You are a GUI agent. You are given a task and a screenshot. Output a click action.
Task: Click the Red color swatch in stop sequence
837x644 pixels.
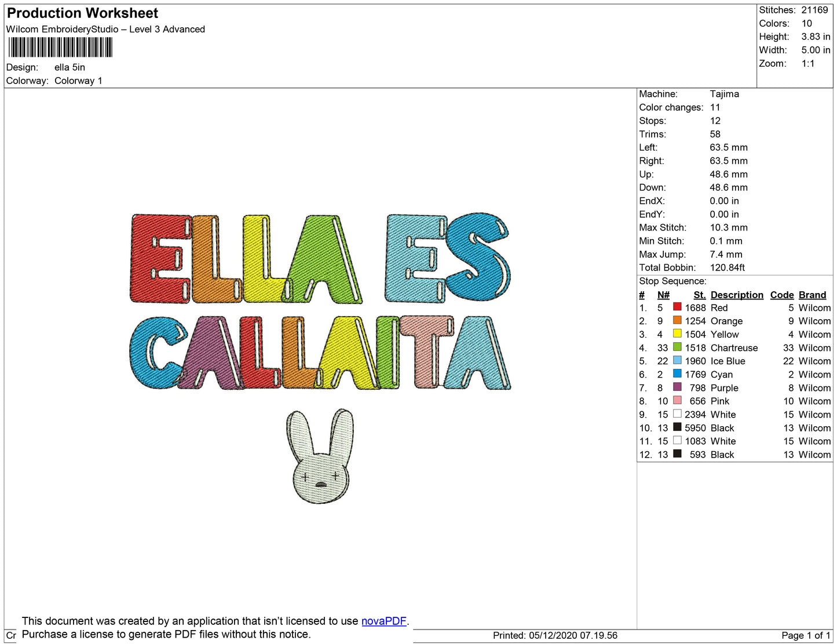click(x=677, y=307)
